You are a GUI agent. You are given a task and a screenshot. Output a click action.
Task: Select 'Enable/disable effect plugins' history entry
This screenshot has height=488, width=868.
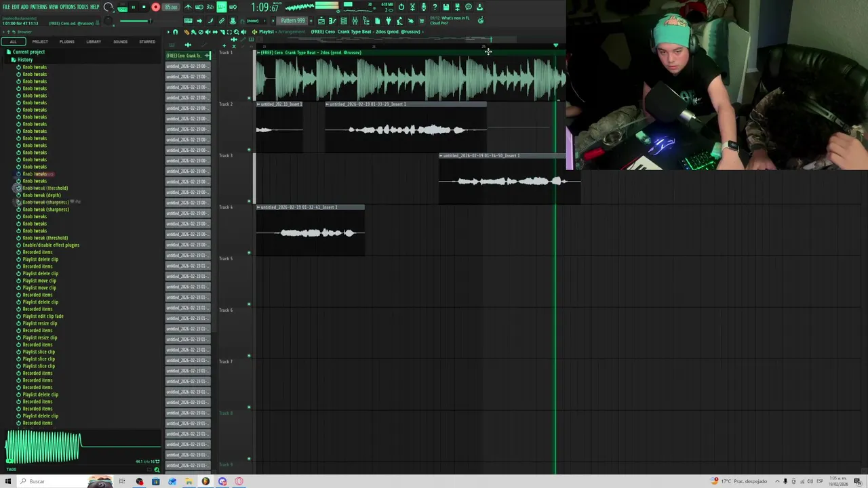pos(51,245)
